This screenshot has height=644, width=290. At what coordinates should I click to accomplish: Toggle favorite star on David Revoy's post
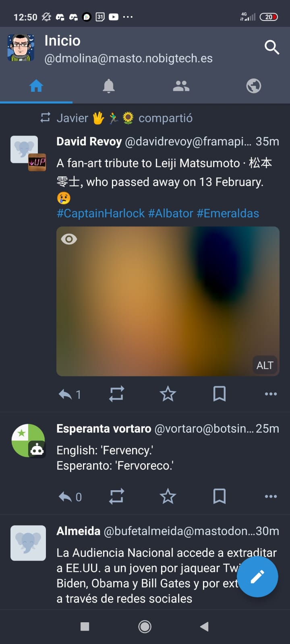(x=168, y=394)
